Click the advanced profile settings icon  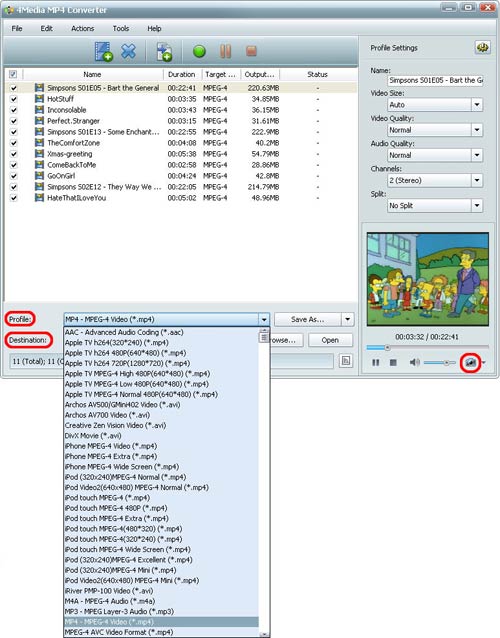pyautogui.click(x=483, y=48)
